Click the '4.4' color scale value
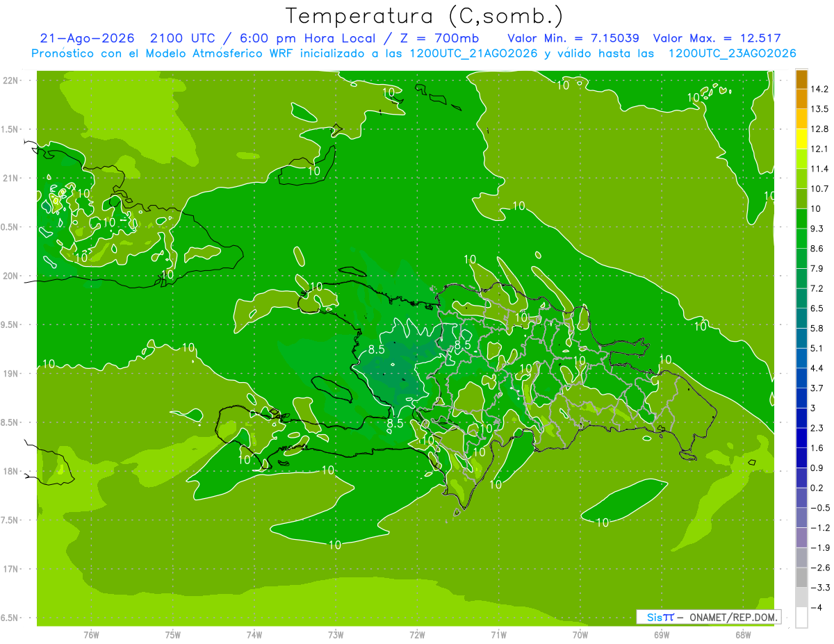Screen dimensions: 834x644 coord(817,368)
